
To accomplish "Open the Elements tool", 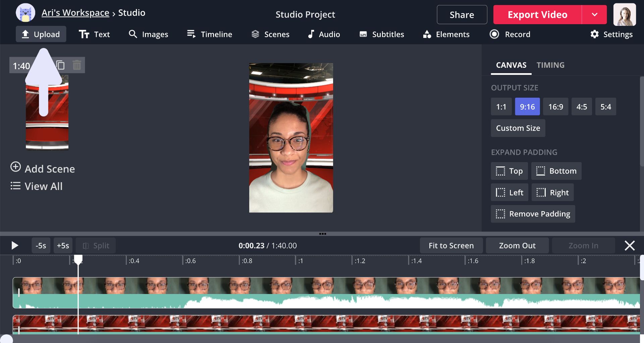I will click(446, 34).
